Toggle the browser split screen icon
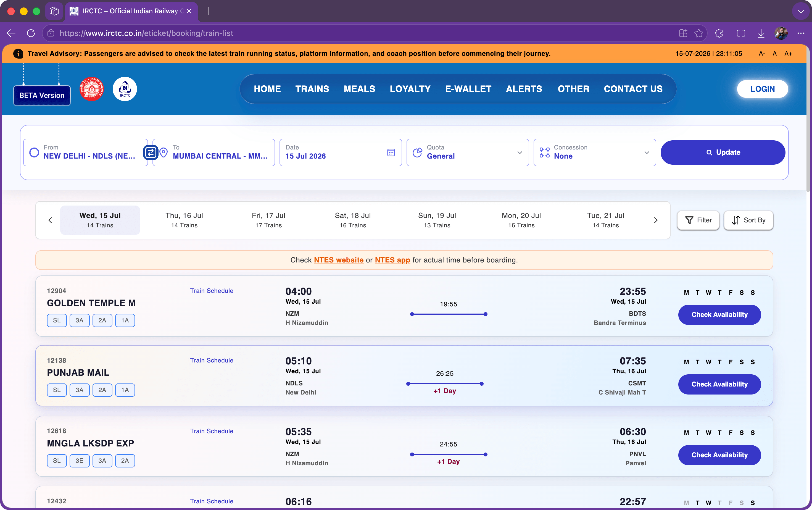 [741, 33]
